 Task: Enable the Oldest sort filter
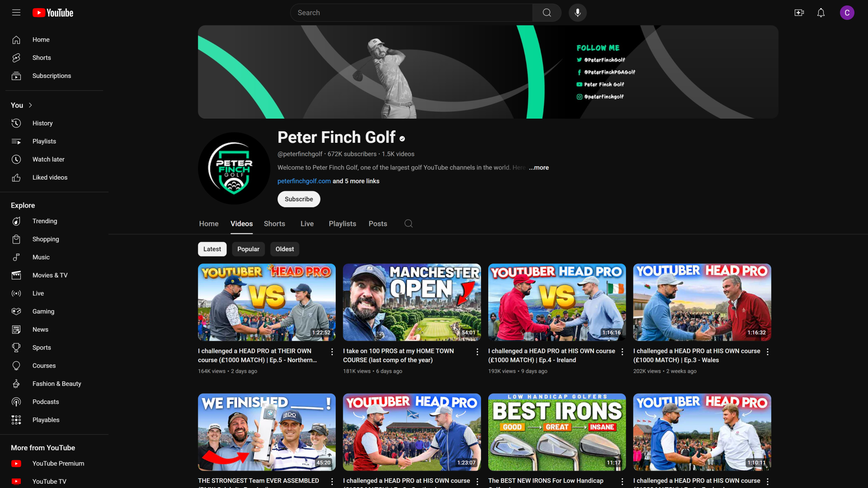pyautogui.click(x=284, y=249)
